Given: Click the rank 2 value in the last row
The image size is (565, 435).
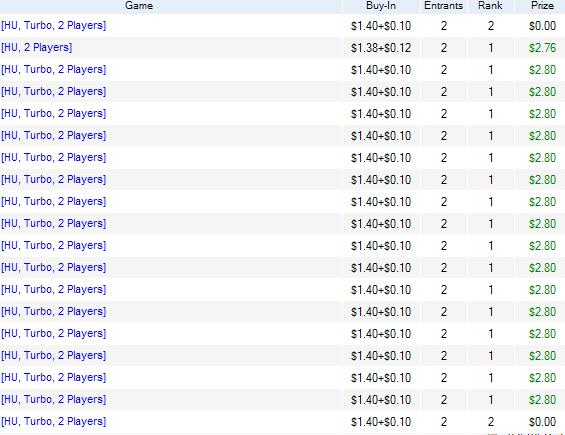Looking at the screenshot, I should (x=491, y=422).
